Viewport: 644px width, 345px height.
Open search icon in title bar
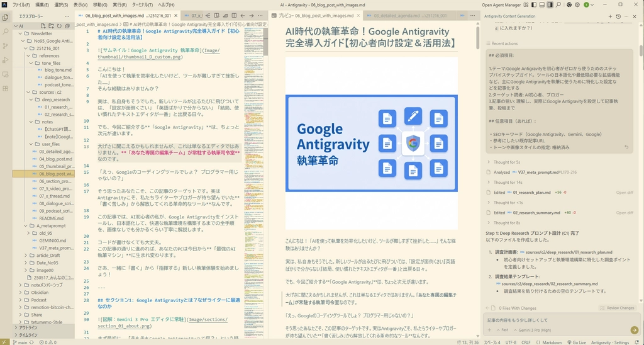558,5
